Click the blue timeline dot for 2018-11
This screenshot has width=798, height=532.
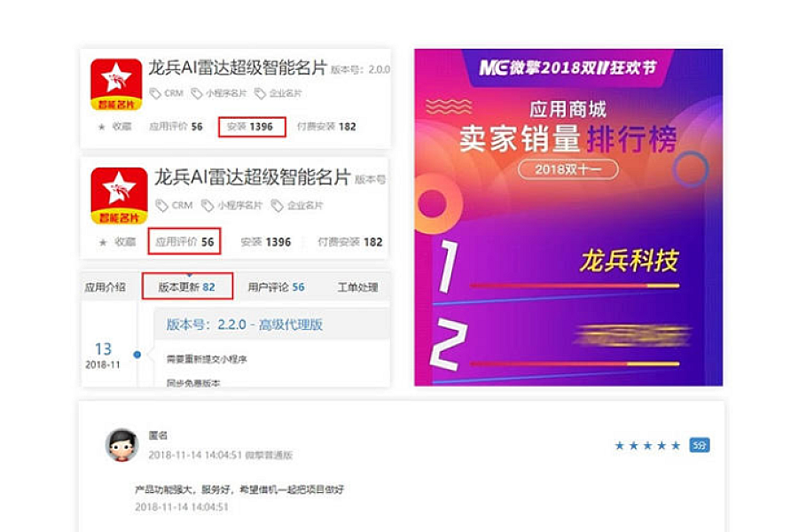tap(137, 355)
